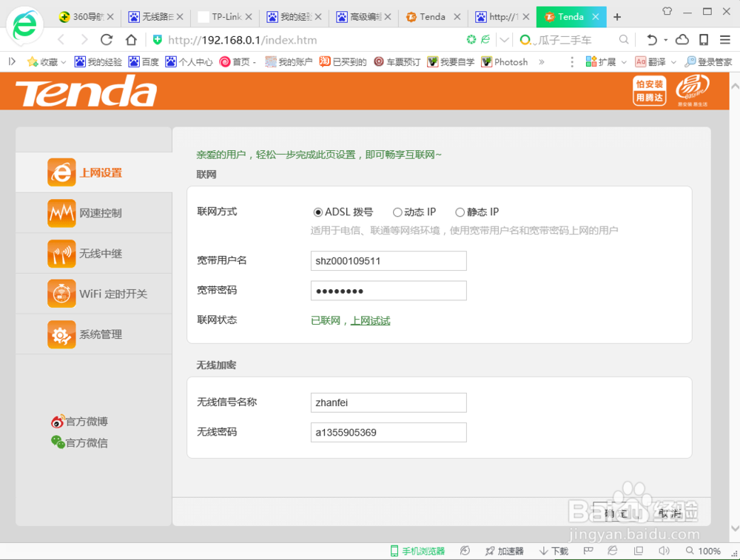740x560 pixels.
Task: Focus the 宽带用户名 input field
Action: pyautogui.click(x=388, y=260)
